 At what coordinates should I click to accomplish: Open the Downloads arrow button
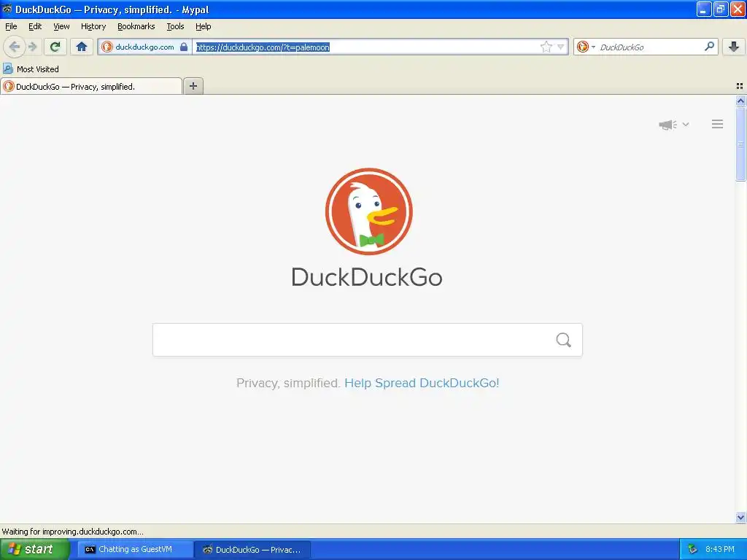click(734, 47)
